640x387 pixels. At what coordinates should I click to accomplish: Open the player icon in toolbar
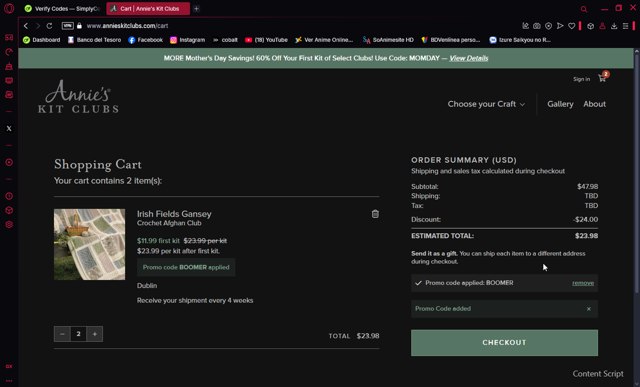(549, 26)
